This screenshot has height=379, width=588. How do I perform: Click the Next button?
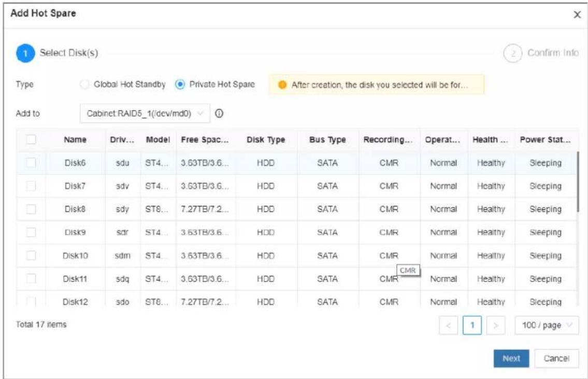511,358
